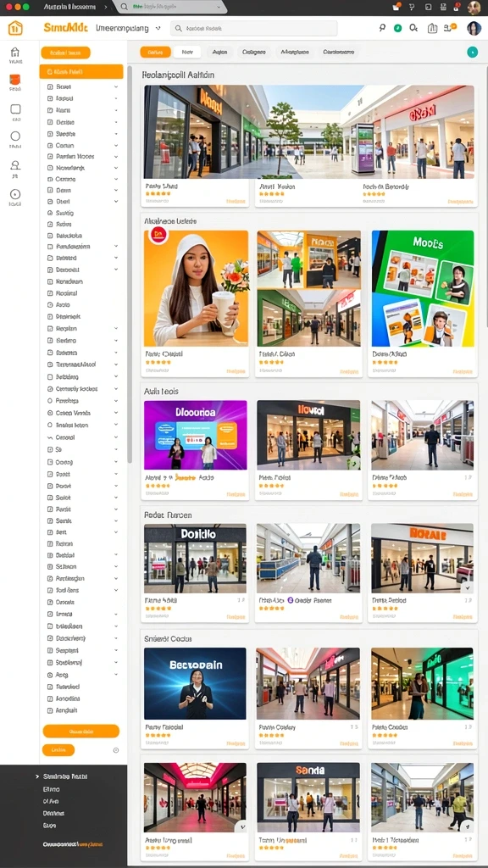The width and height of the screenshot is (488, 868).
Task: Tick the checkbox on first unhighlighted sidebar row
Action: [50, 87]
